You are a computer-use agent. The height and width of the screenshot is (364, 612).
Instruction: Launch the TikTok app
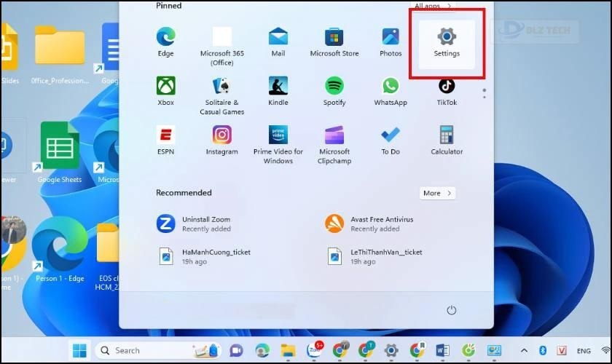tap(447, 92)
